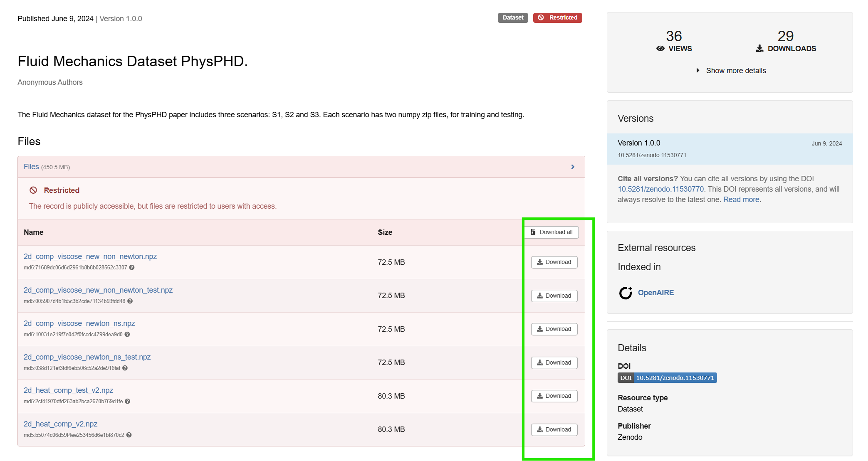Click the grey Dataset badge

tap(512, 18)
